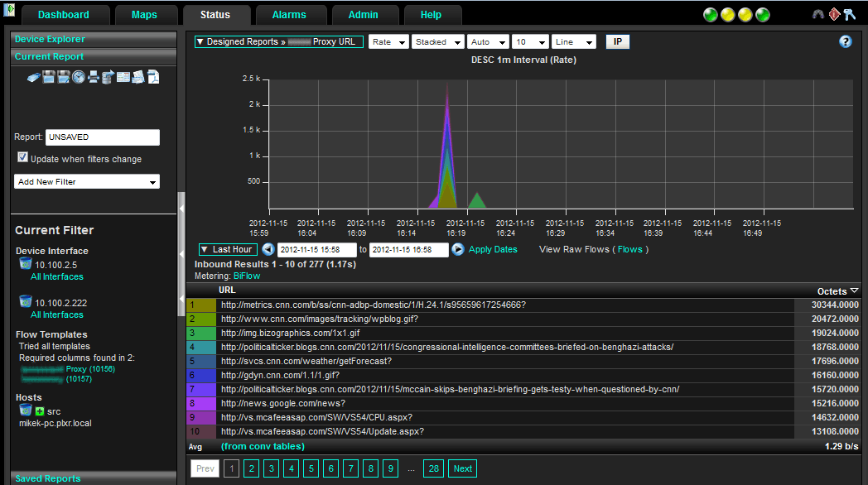Open the Flows raw flows link
Image resolution: width=868 pixels, height=485 pixels.
[630, 249]
